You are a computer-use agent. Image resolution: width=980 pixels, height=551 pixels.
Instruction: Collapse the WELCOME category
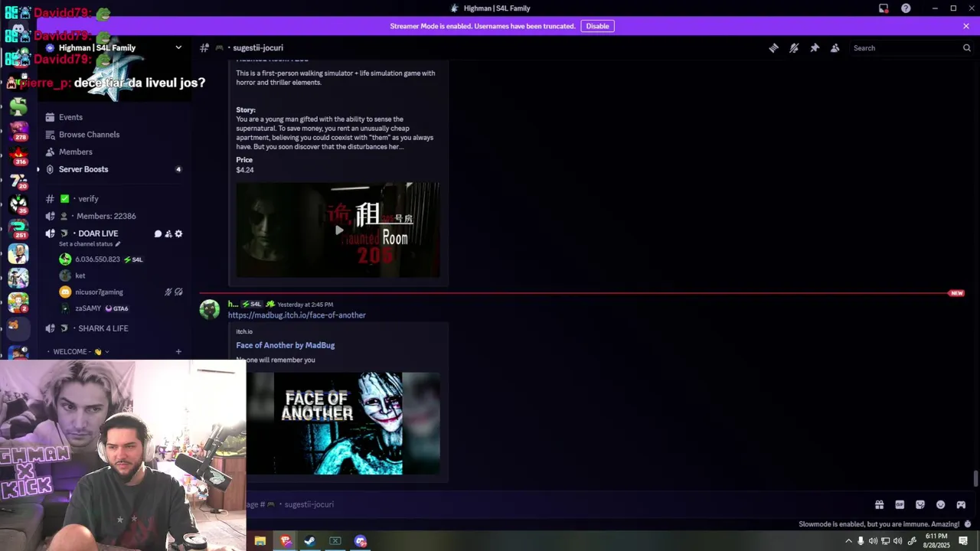[x=80, y=352]
